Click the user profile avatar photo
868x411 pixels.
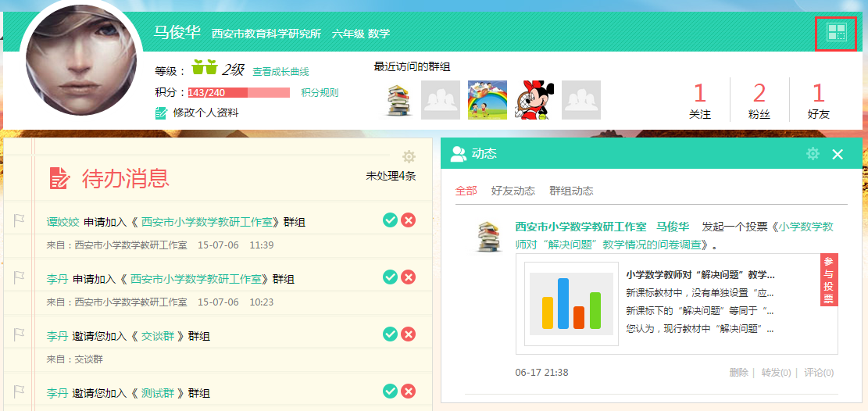(x=81, y=60)
